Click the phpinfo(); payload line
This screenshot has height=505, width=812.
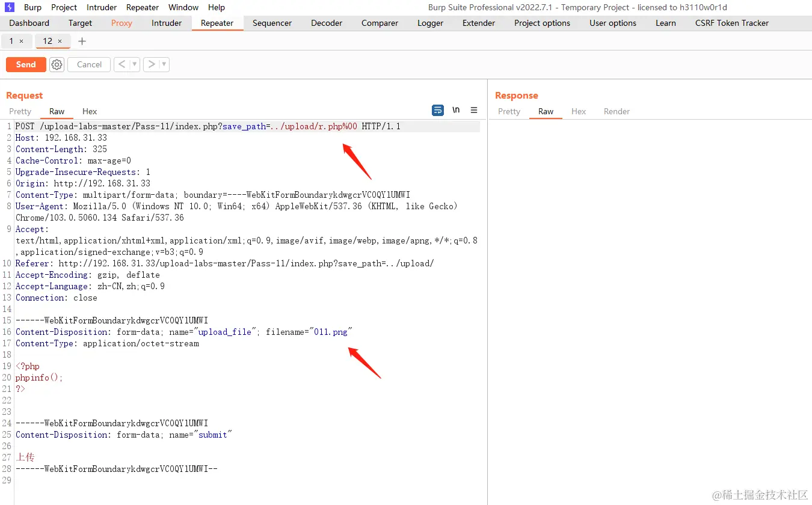(39, 378)
